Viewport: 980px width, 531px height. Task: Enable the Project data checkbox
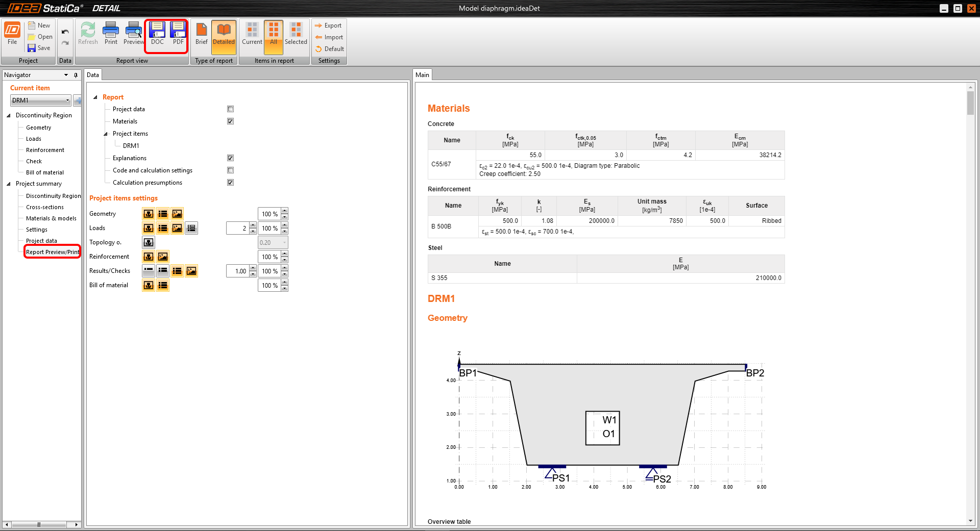(230, 109)
